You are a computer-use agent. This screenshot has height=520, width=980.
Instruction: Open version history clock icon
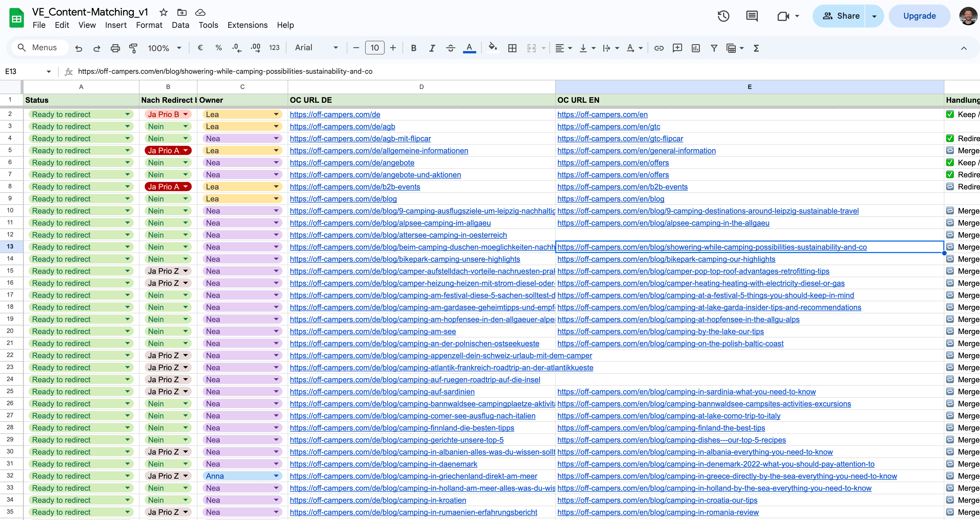tap(723, 16)
